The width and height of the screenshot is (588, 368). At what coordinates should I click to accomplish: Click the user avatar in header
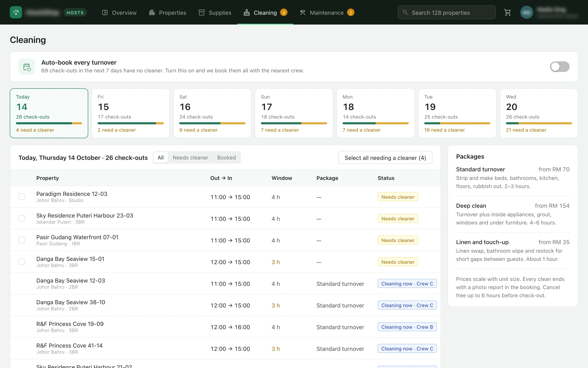tap(527, 12)
